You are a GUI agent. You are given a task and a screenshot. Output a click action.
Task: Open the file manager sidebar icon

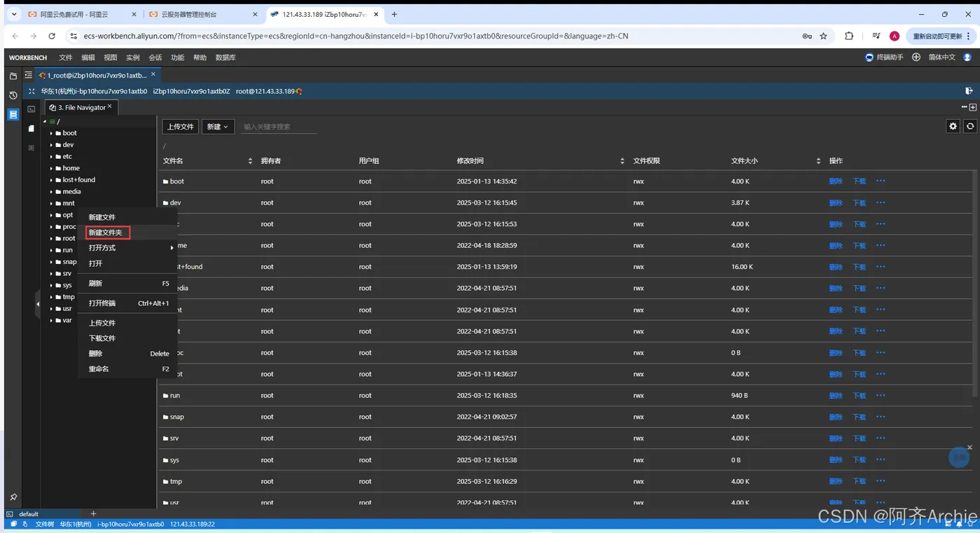point(13,76)
